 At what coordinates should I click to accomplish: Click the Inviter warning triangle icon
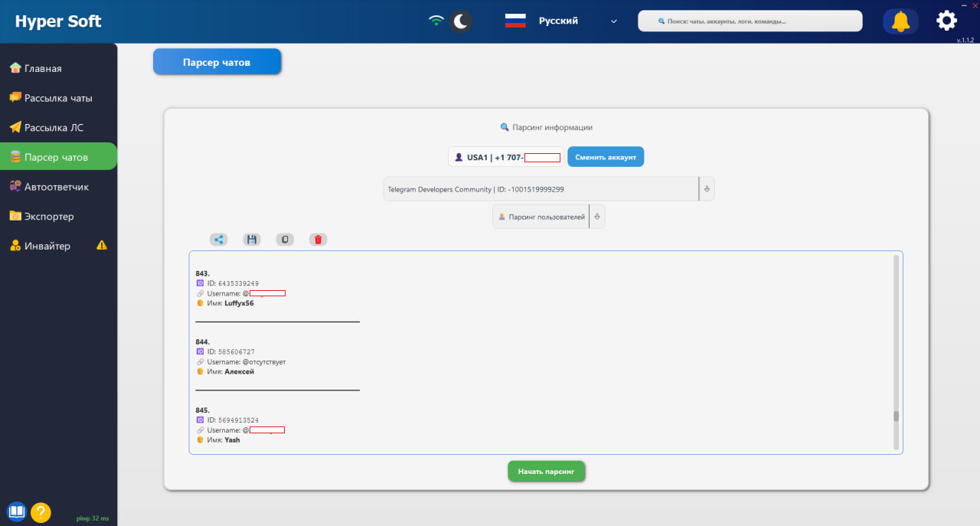click(x=102, y=246)
